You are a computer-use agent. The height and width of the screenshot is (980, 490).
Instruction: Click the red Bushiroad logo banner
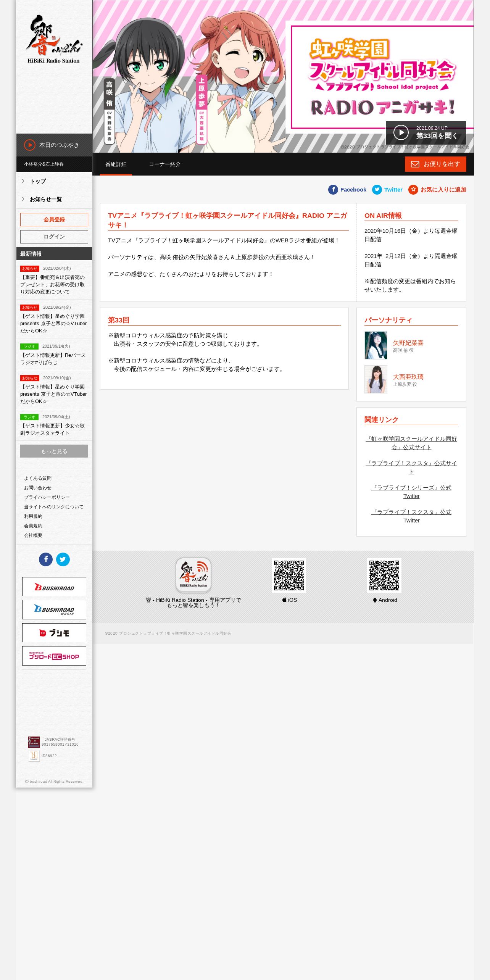click(54, 587)
